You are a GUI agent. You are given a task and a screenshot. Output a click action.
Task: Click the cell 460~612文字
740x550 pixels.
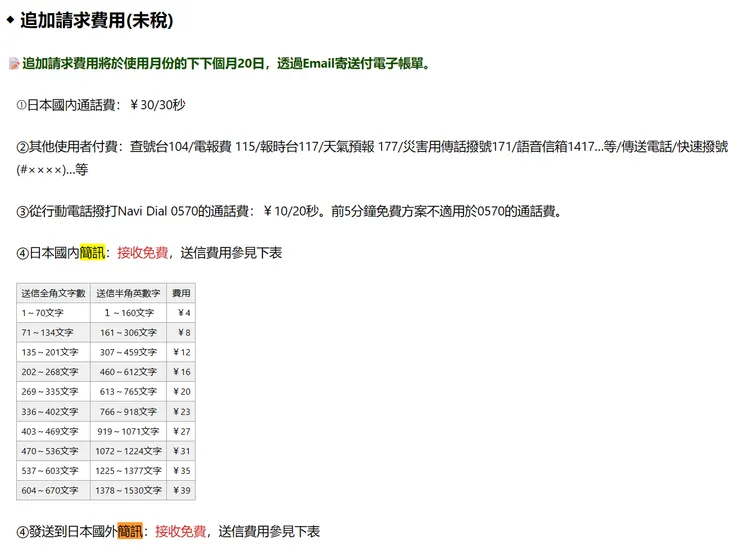tap(128, 372)
